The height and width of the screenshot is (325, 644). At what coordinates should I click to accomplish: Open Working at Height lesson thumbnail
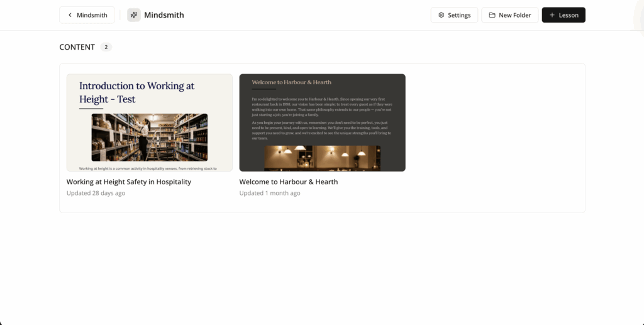(x=150, y=123)
